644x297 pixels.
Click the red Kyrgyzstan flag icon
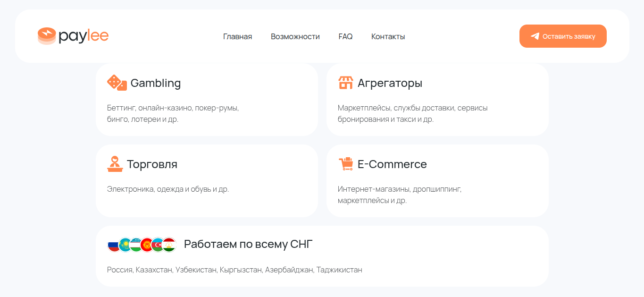click(x=147, y=245)
